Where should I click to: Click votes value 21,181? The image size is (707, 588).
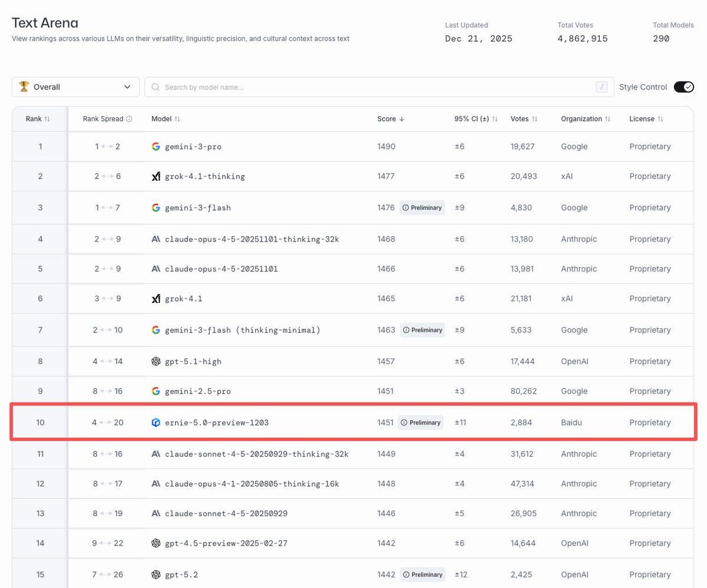point(521,299)
